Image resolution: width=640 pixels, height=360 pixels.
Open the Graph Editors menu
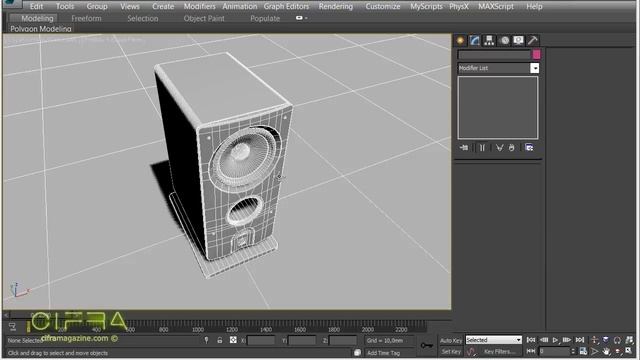286,7
